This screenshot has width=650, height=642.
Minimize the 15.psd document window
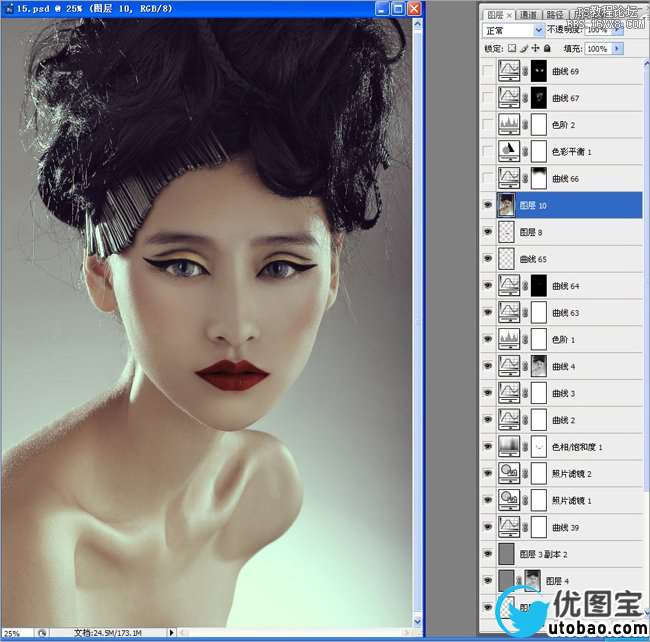click(382, 9)
